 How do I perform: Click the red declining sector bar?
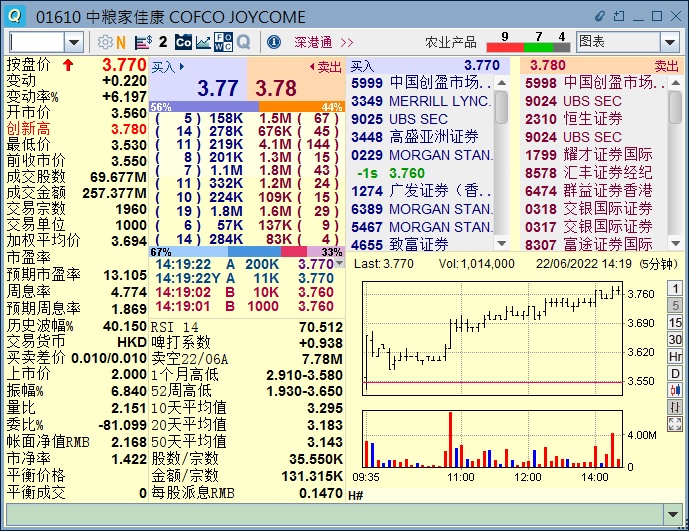click(505, 47)
